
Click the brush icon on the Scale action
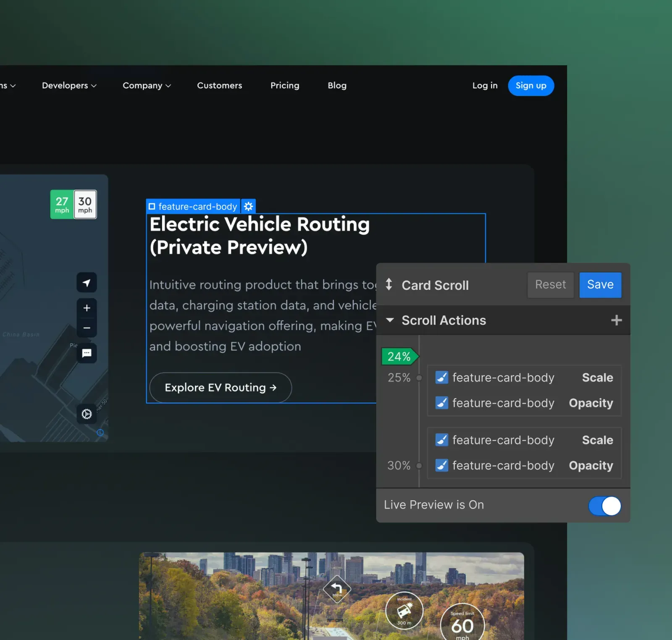[x=442, y=377]
